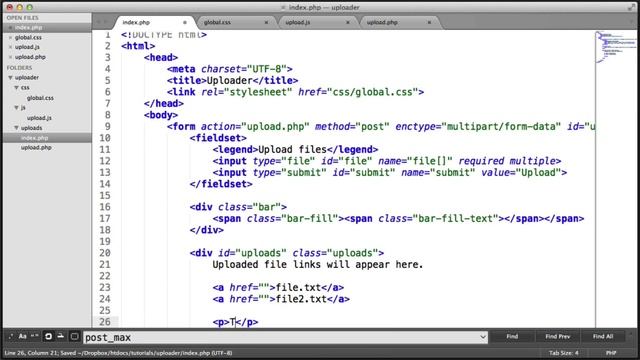640x360 pixels.
Task: Click the 'UTF-8' charset string
Action: pyautogui.click(x=267, y=69)
